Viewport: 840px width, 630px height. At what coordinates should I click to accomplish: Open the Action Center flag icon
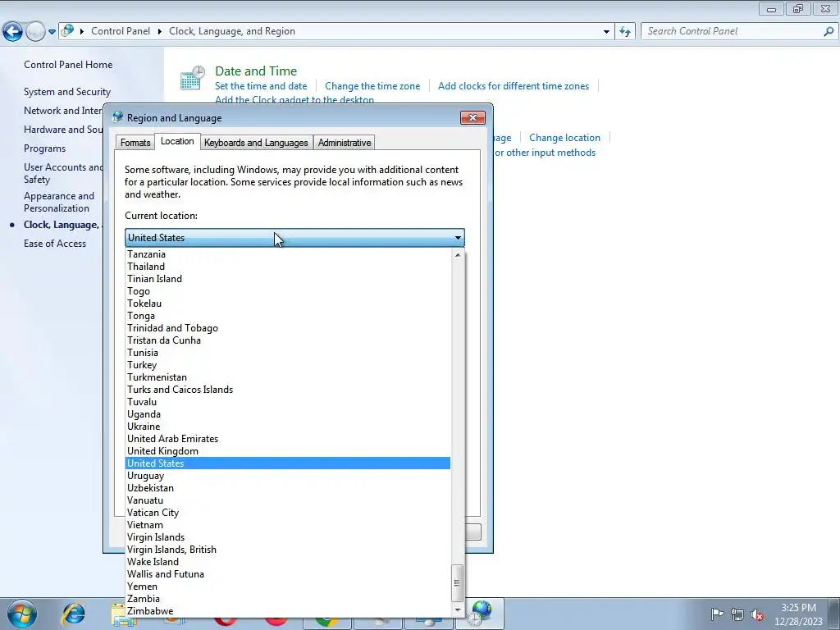[x=717, y=614]
